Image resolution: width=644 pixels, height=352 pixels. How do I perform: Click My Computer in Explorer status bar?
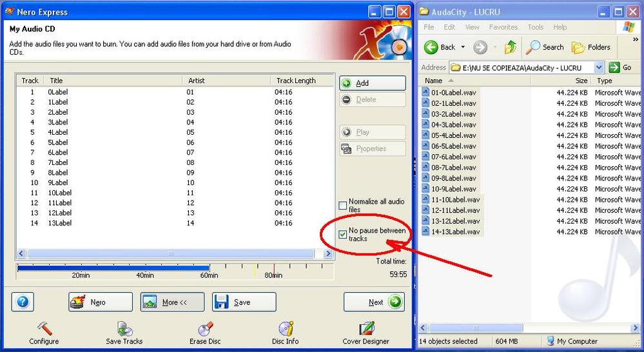click(x=572, y=341)
